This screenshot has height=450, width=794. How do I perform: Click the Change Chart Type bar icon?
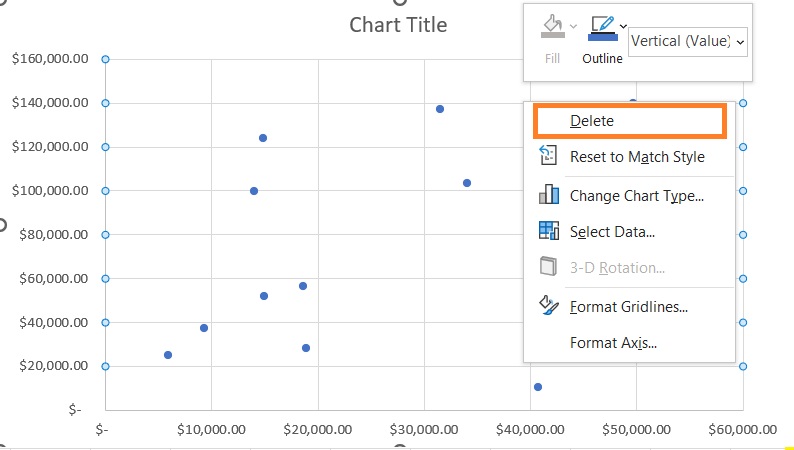pyautogui.click(x=549, y=195)
